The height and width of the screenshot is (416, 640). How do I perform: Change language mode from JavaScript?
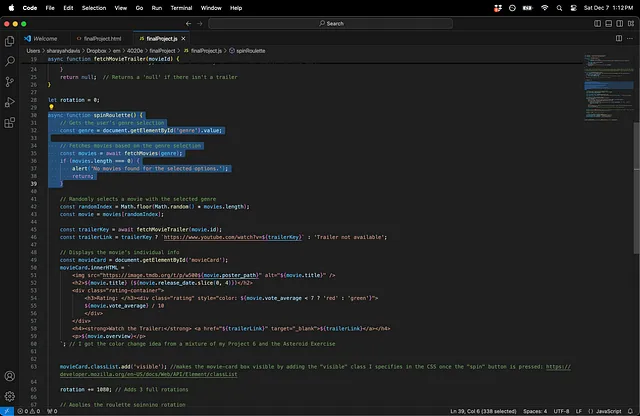click(608, 411)
